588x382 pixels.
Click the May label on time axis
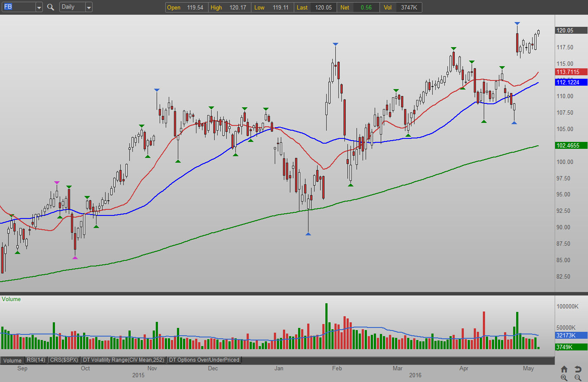(528, 369)
